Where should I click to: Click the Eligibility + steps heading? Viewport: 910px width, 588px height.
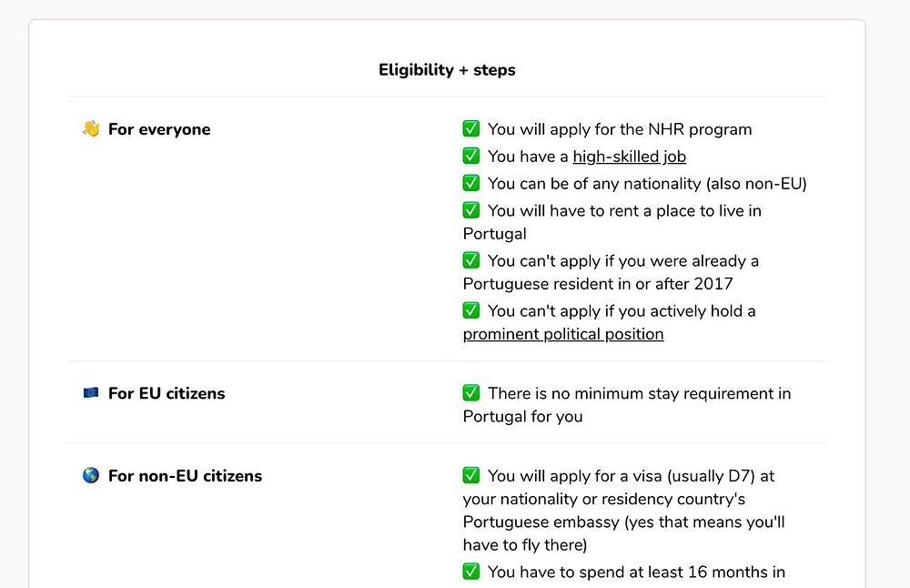pyautogui.click(x=447, y=70)
